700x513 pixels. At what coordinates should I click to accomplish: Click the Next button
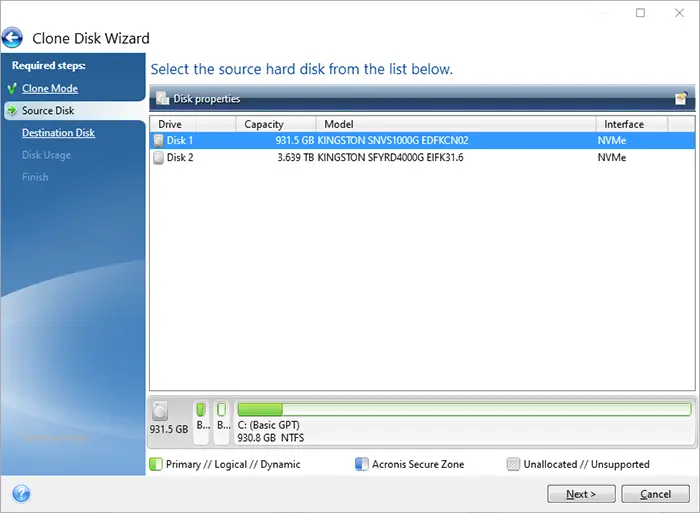[x=581, y=494]
